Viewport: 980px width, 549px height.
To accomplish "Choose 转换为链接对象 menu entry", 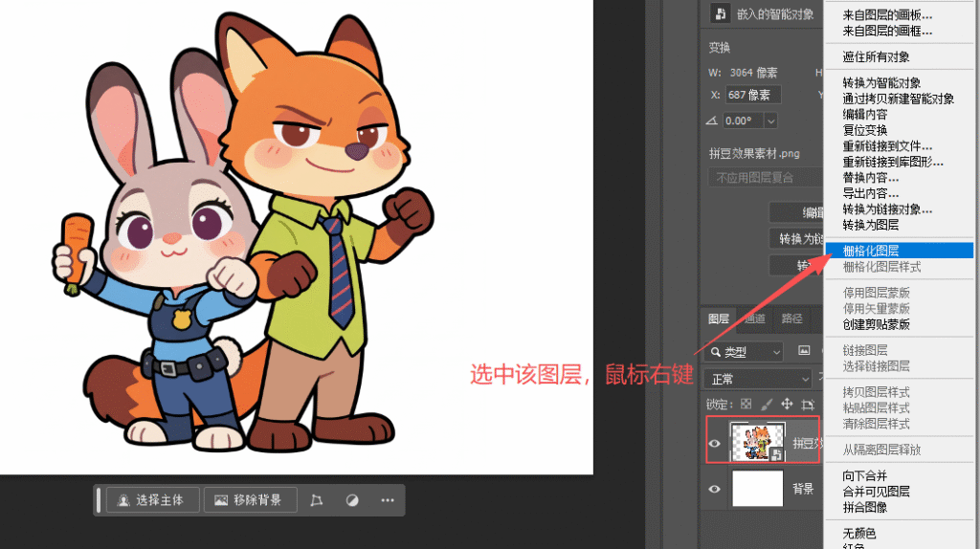I will click(x=887, y=209).
